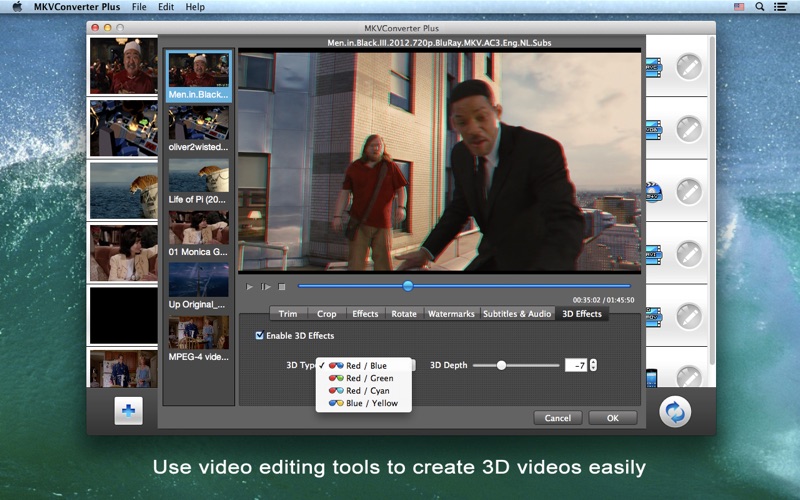The image size is (800, 500).
Task: Click the playback progress slider handle
Action: coord(408,286)
